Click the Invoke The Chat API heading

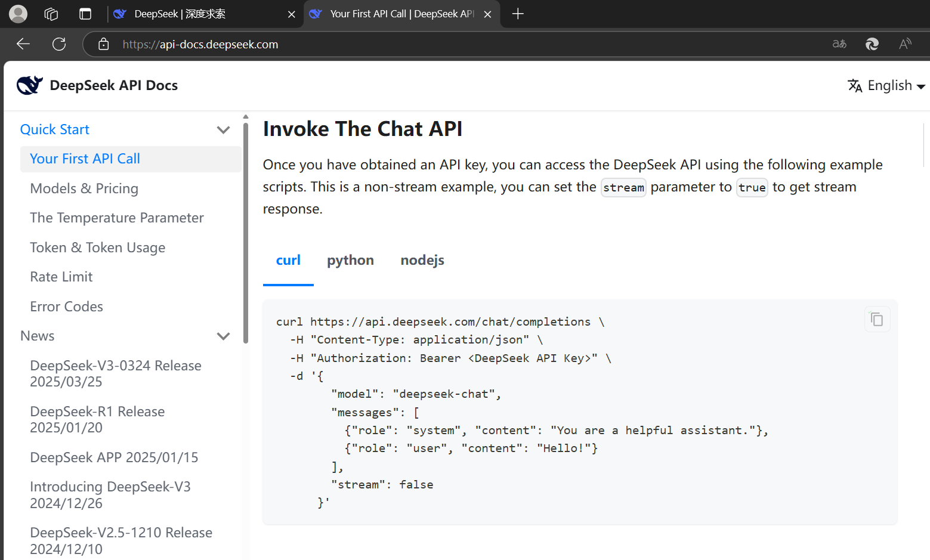[363, 129]
